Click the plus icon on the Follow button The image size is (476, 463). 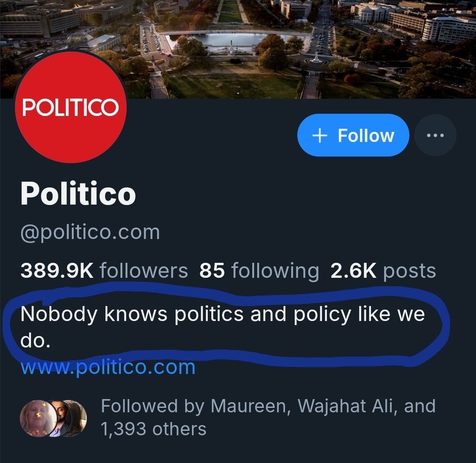(320, 135)
